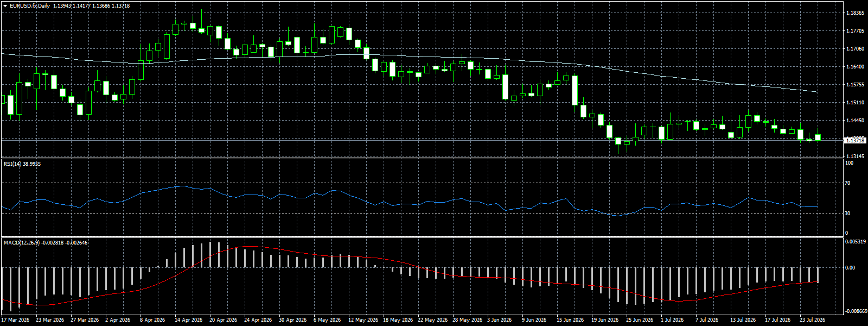Click the EURUSD.fx,Daily chart title
This screenshot has height=326, width=868.
(30, 6)
